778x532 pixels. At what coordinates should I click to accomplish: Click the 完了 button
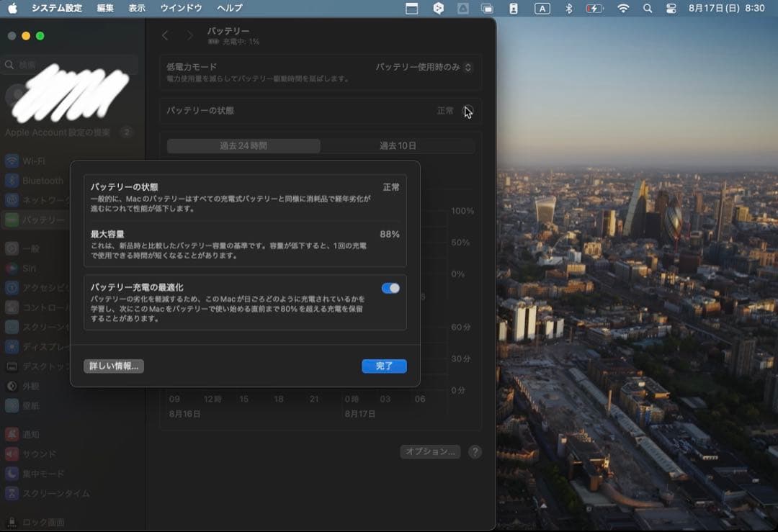coord(384,366)
